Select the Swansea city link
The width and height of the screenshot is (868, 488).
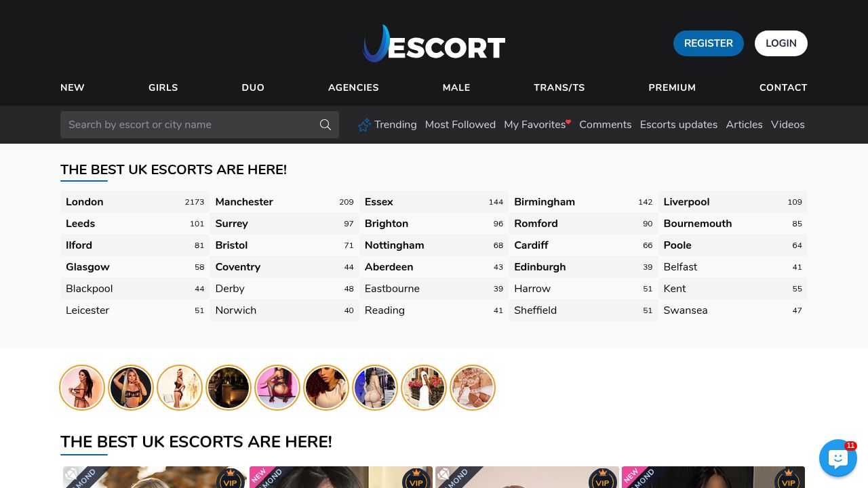[733, 310]
